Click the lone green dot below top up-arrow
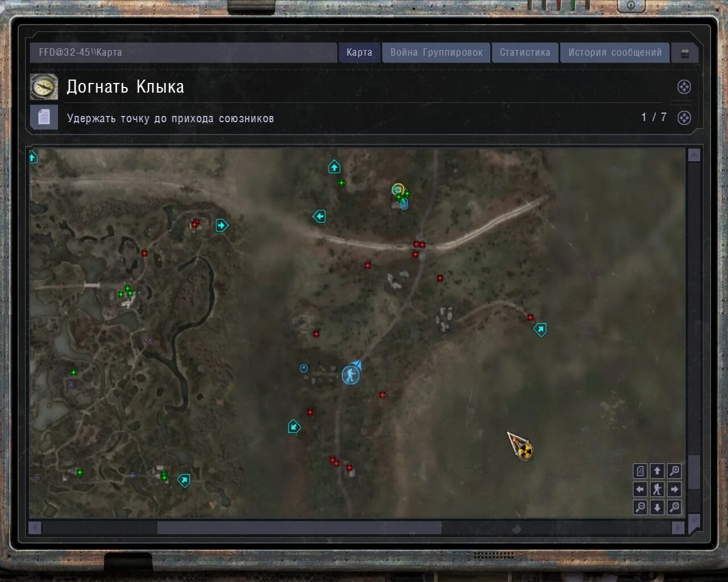 pos(342,183)
